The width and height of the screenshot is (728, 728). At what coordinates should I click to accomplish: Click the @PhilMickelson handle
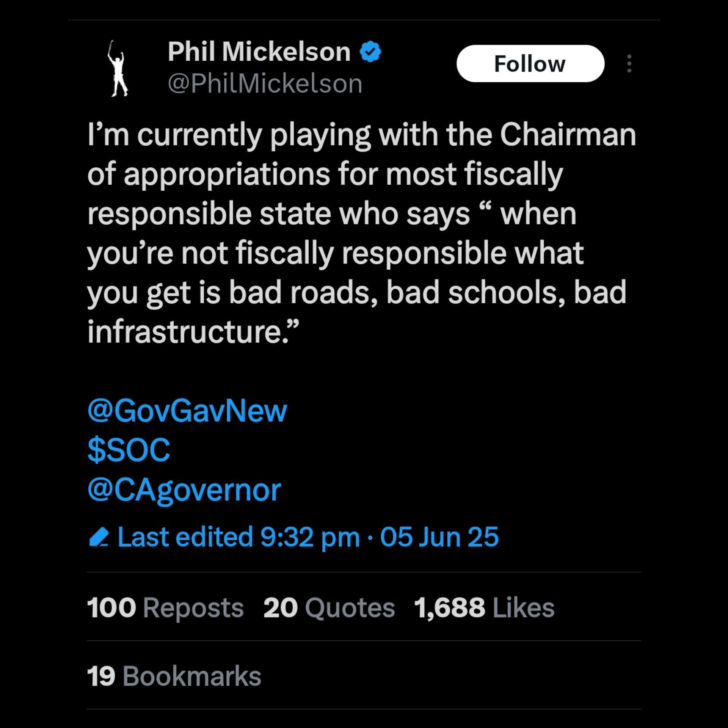point(265,84)
